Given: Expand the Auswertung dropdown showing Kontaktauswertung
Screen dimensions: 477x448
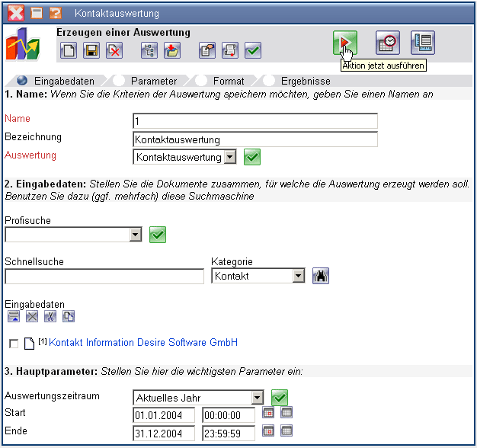Looking at the screenshot, I should click(230, 157).
